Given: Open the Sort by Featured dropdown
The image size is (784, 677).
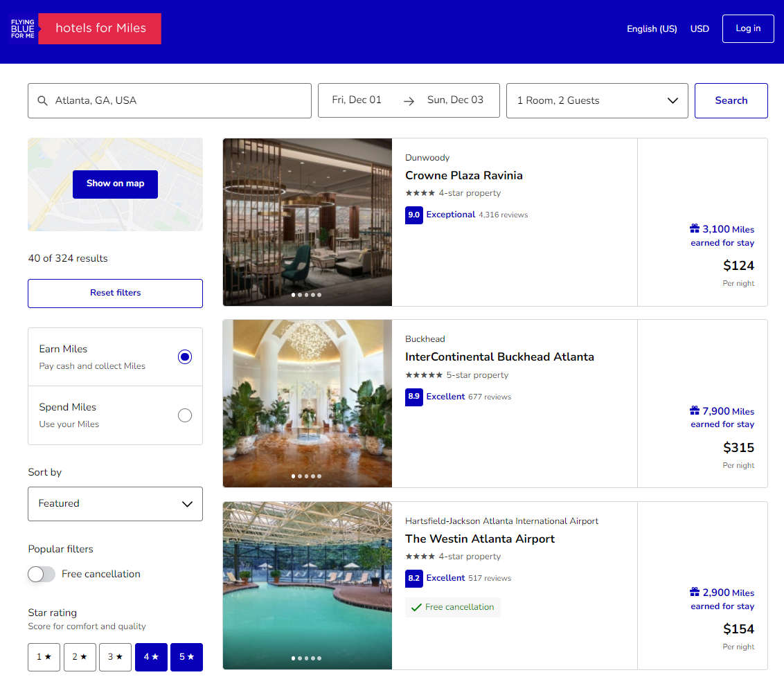Looking at the screenshot, I should click(115, 504).
